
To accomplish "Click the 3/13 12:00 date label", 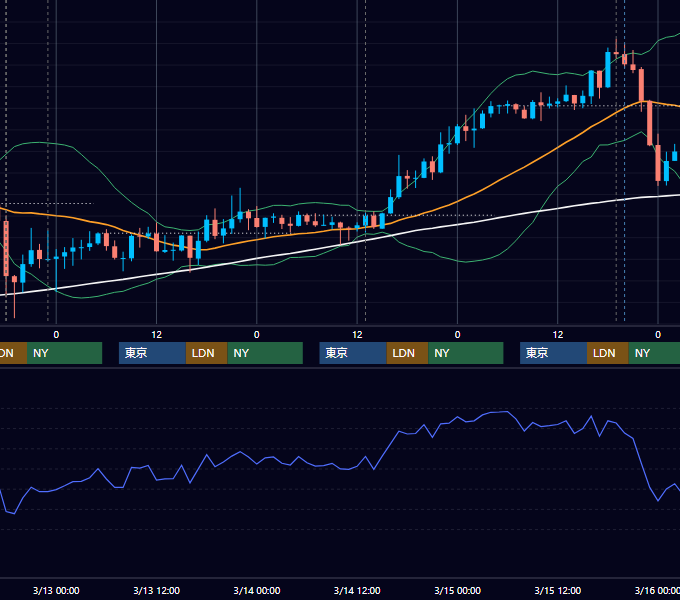I will pyautogui.click(x=156, y=590).
